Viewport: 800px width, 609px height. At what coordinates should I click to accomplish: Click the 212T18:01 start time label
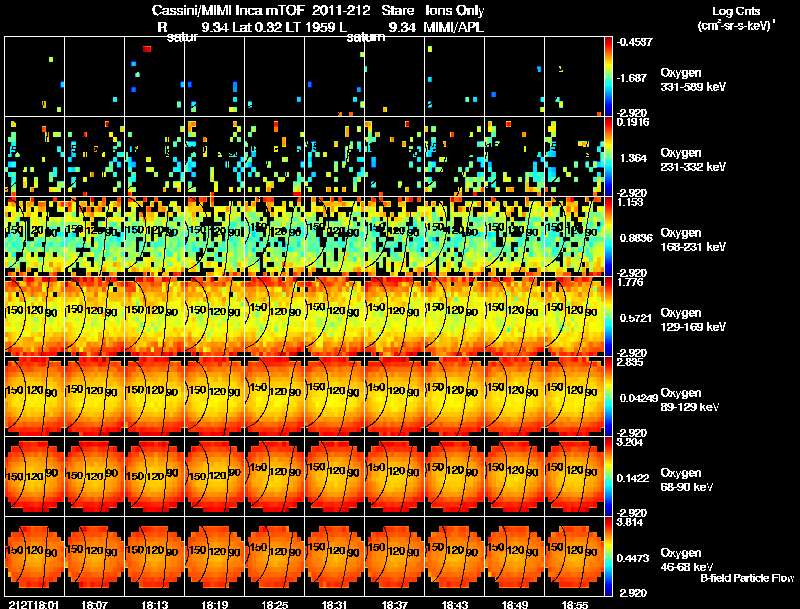tap(34, 605)
